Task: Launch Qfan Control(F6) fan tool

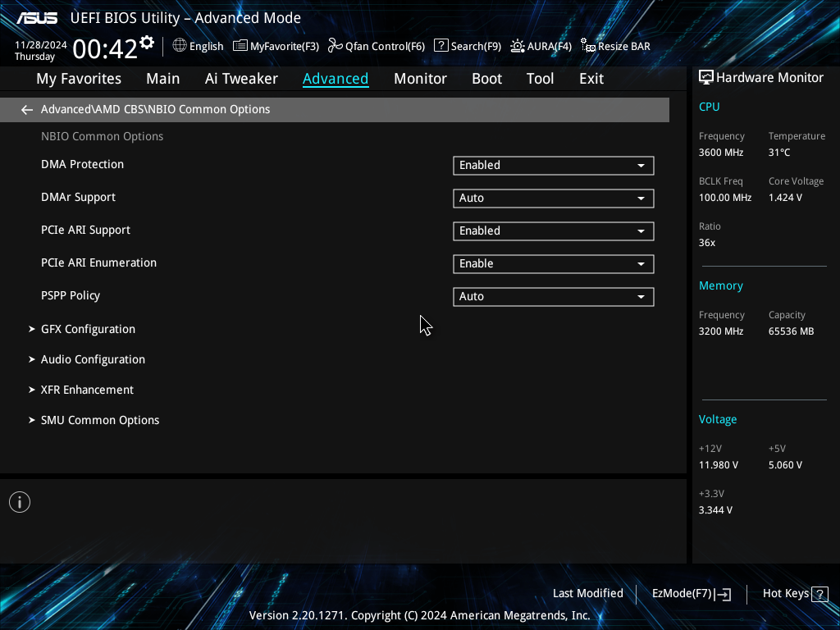Action: 376,47
